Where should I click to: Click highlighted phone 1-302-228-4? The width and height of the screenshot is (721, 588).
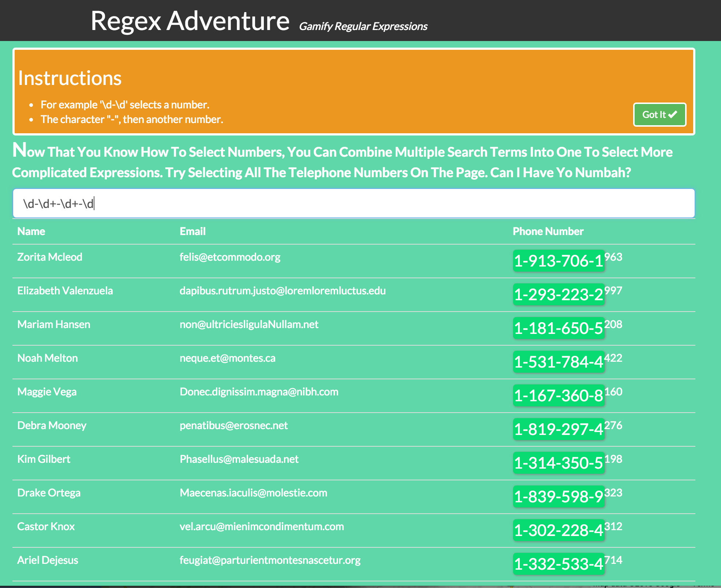(x=558, y=530)
